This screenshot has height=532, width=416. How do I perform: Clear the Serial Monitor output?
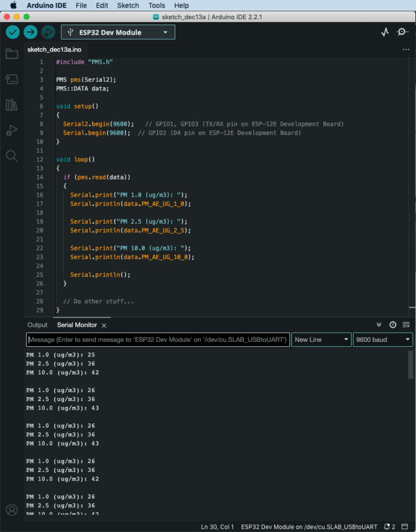point(406,325)
